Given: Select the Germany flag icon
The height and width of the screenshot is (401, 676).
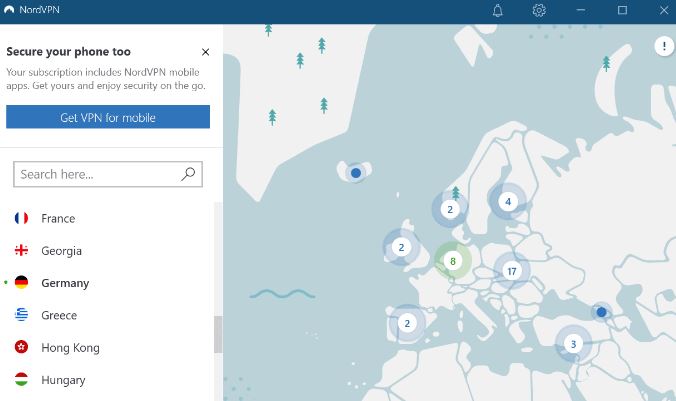Looking at the screenshot, I should pyautogui.click(x=21, y=283).
